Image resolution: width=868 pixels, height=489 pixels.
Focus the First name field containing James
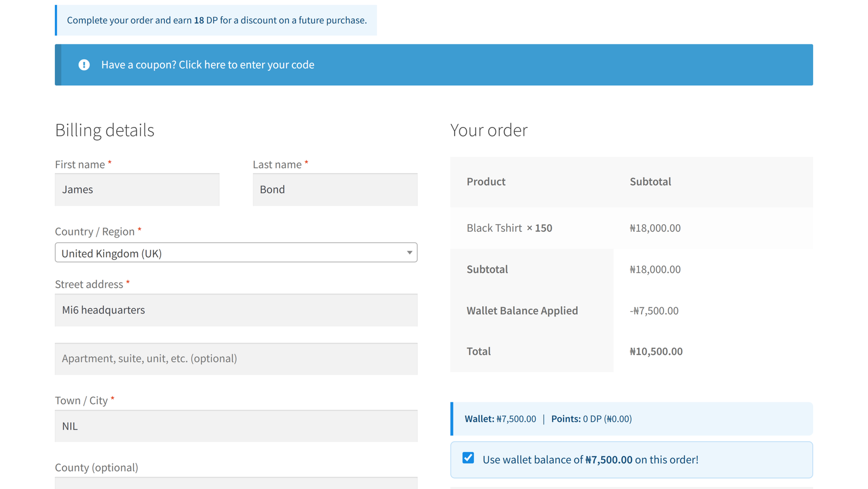pos(137,189)
